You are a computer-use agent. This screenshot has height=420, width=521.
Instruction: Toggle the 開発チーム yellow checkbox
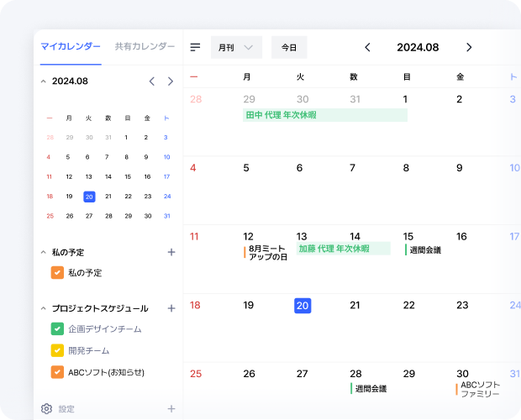coord(57,350)
